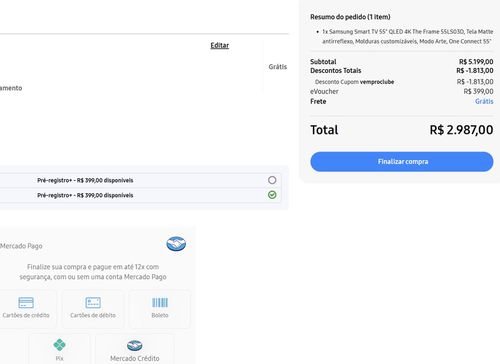Viewport: 500px width, 364px height.
Task: Click the Descontos Totais R$ -1.813,00 value
Action: [475, 71]
